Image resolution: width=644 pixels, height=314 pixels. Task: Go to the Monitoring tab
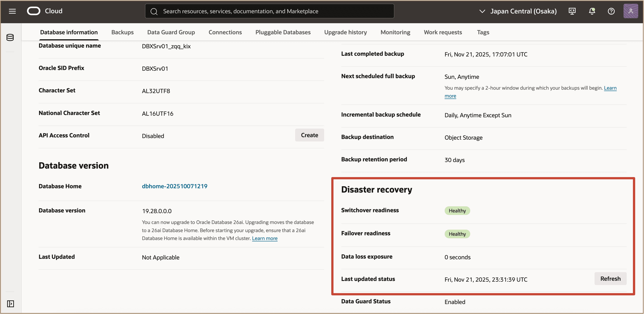click(395, 32)
